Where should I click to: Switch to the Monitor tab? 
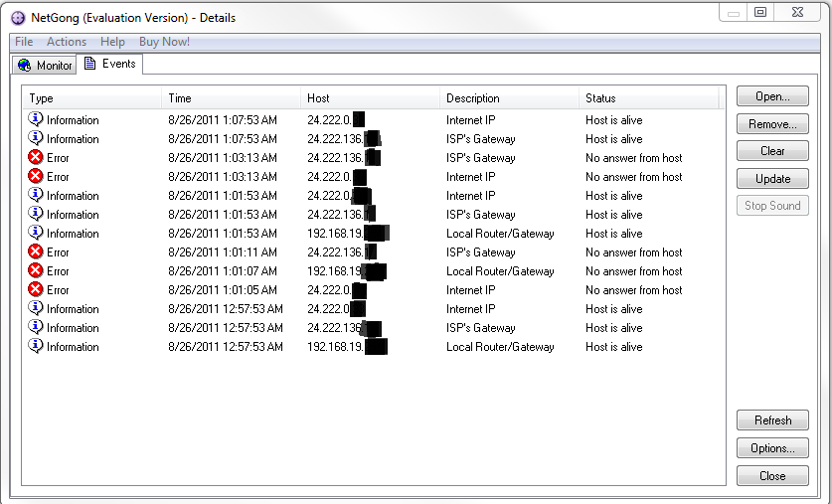coord(45,66)
